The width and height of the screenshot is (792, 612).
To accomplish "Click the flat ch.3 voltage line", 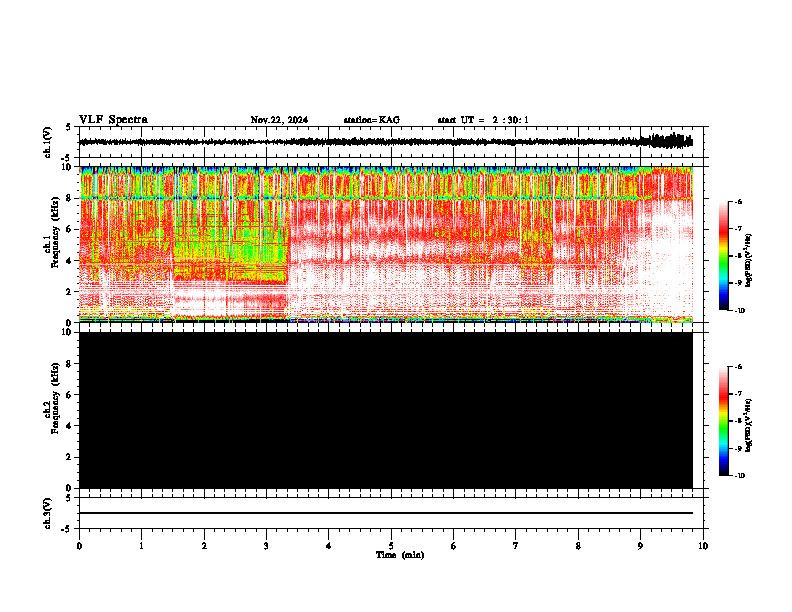I will (x=385, y=513).
